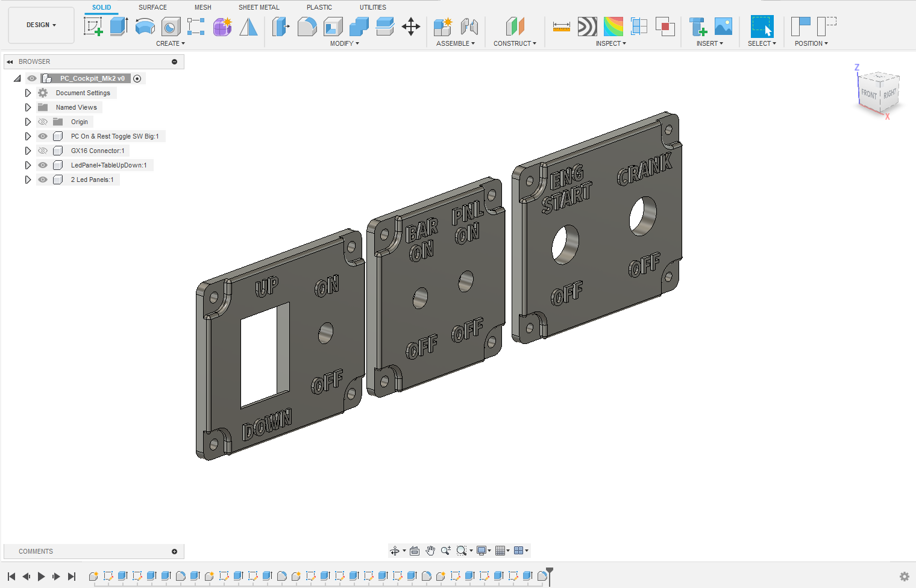Select the Insert Derive tool
Viewport: 916px width, 588px height.
pos(697,27)
